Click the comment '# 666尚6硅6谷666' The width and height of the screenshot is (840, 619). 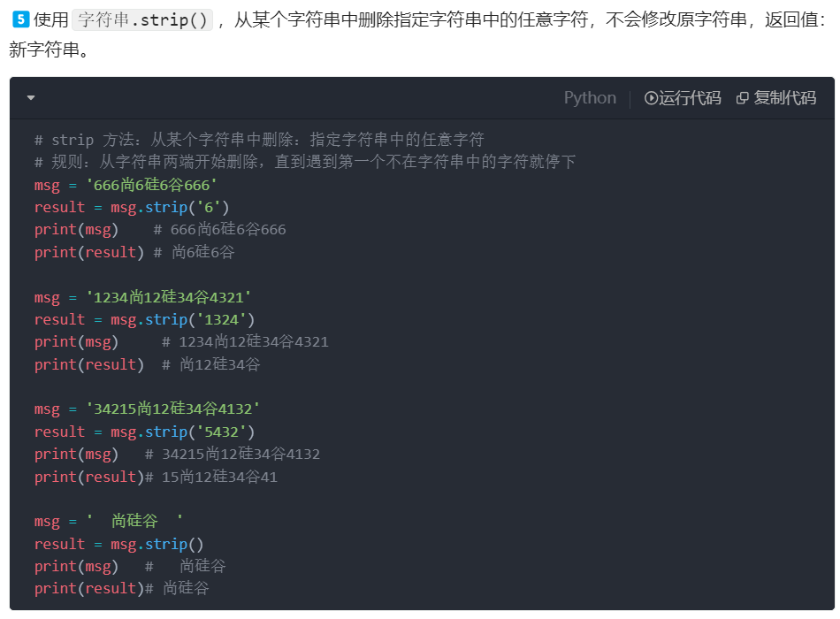click(x=219, y=230)
